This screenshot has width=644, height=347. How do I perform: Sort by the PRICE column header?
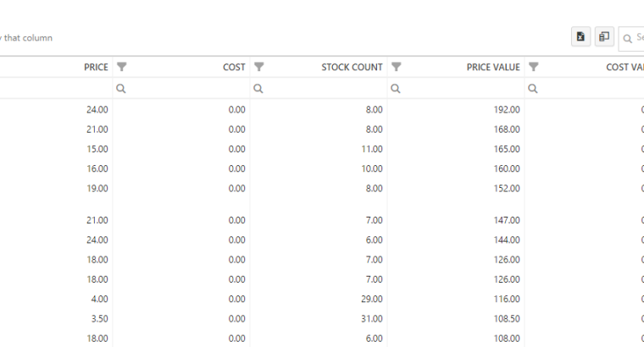[x=96, y=67]
